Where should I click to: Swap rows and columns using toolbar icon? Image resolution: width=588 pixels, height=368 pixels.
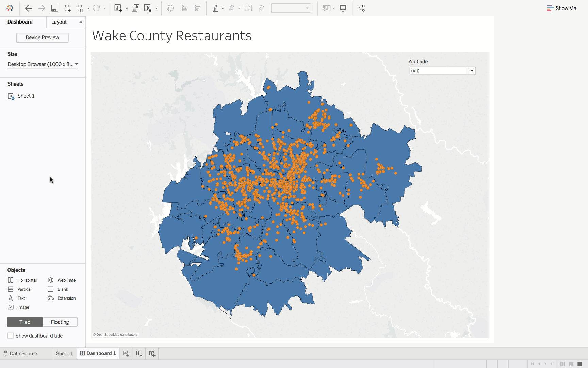click(170, 8)
